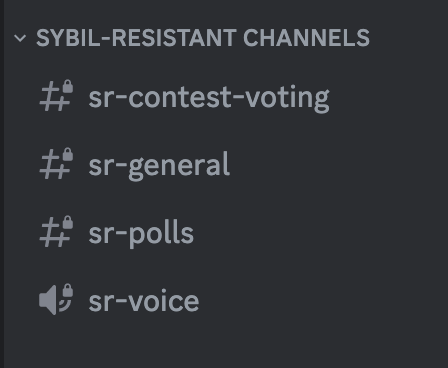Viewport: 448px width, 368px height.
Task: Click the padlock badge on sr-general's icon
Action: [x=68, y=154]
